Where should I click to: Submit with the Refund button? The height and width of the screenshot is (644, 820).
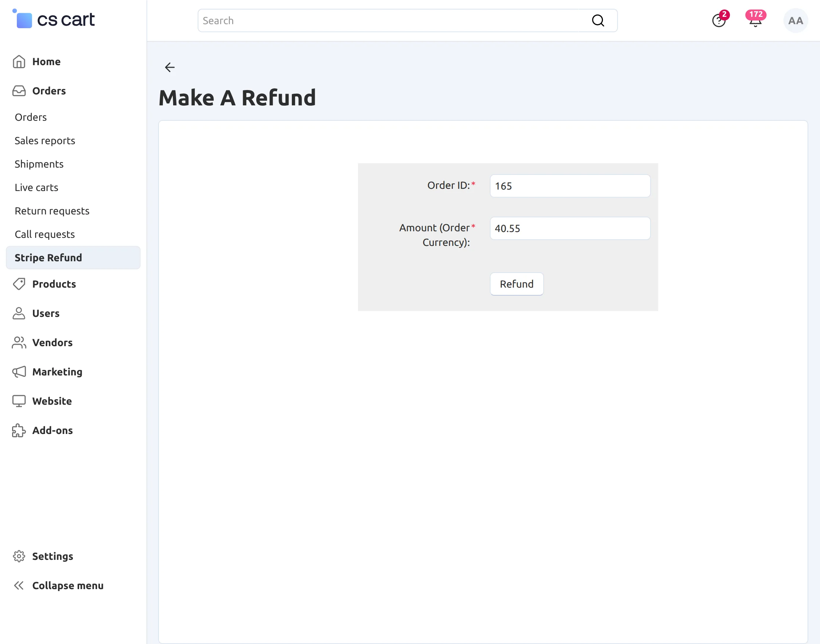tap(517, 284)
